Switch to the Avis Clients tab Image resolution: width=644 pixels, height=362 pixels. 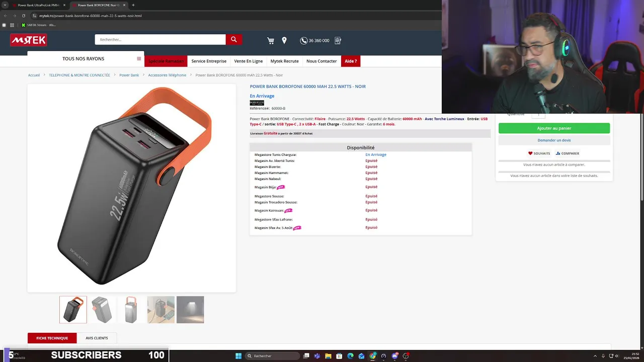coord(97,338)
